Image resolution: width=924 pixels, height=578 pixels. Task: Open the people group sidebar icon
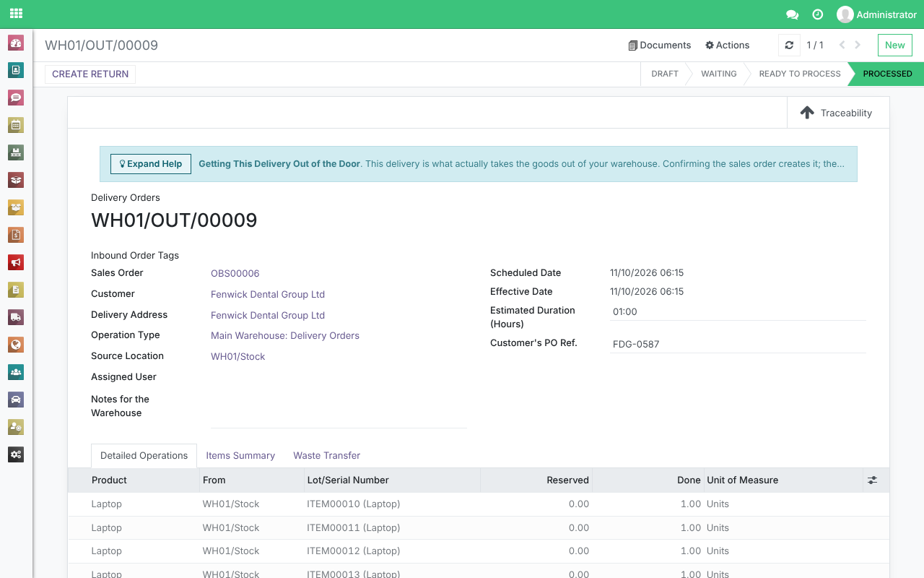(x=16, y=372)
